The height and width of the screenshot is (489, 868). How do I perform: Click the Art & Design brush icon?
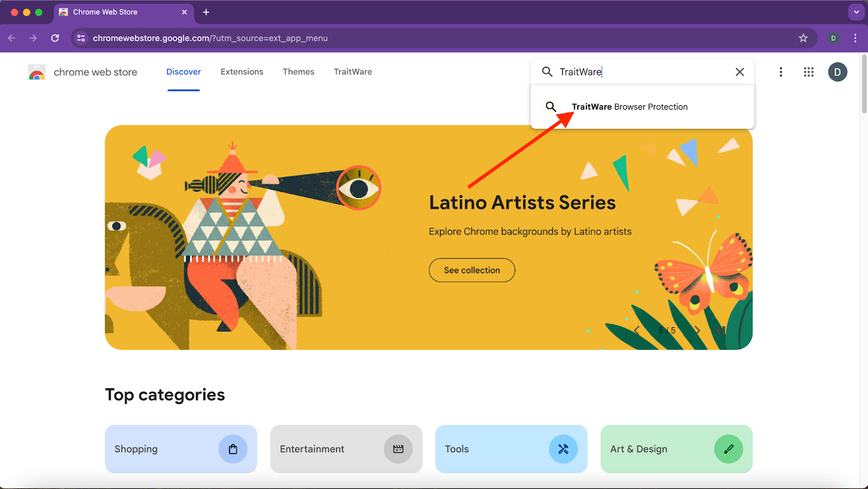(729, 449)
